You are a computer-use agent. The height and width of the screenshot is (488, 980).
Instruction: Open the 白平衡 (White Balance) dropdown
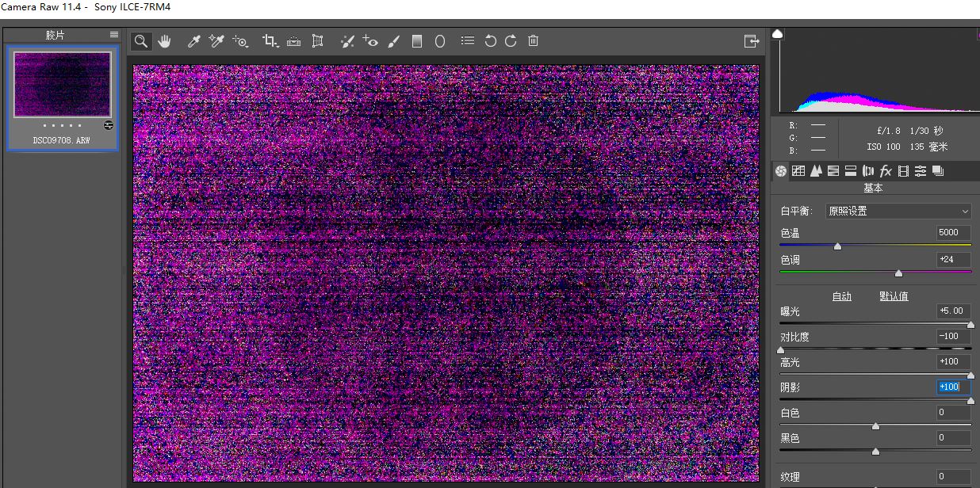click(x=898, y=211)
